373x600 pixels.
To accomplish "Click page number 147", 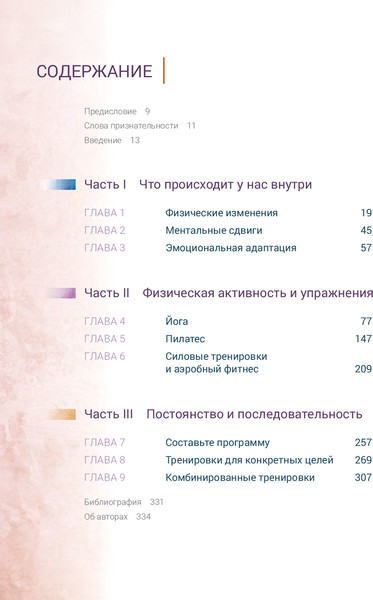I will 363,339.
